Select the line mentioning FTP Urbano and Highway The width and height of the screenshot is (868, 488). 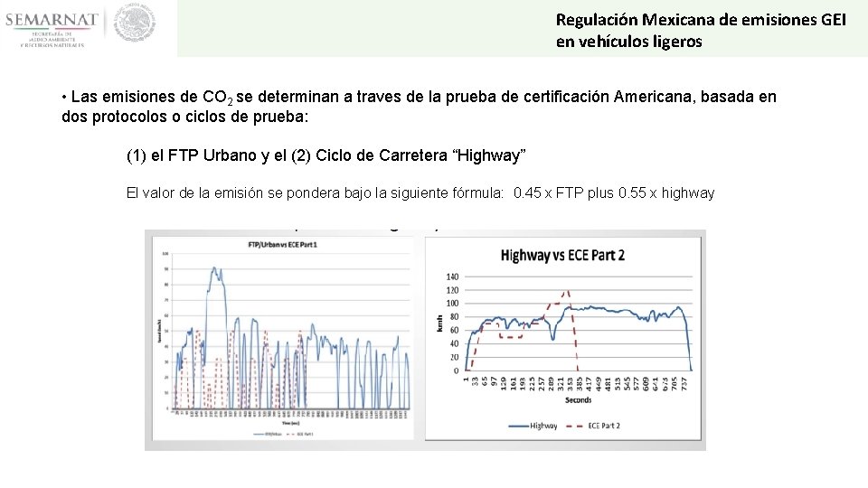click(326, 155)
